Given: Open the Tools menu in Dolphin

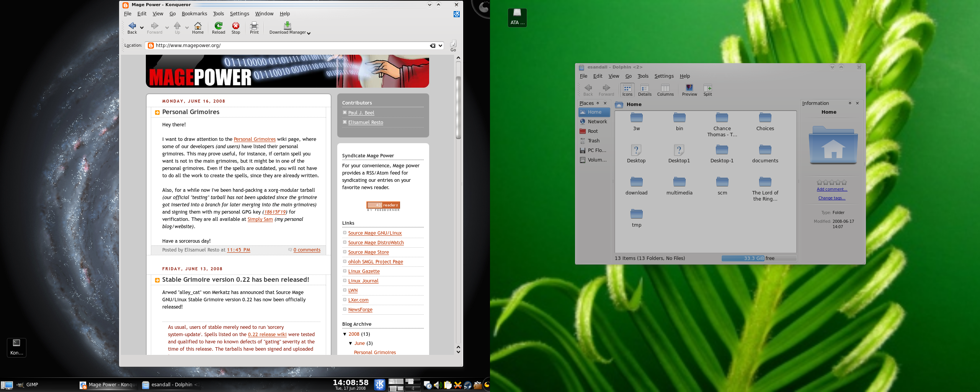Looking at the screenshot, I should pos(643,76).
